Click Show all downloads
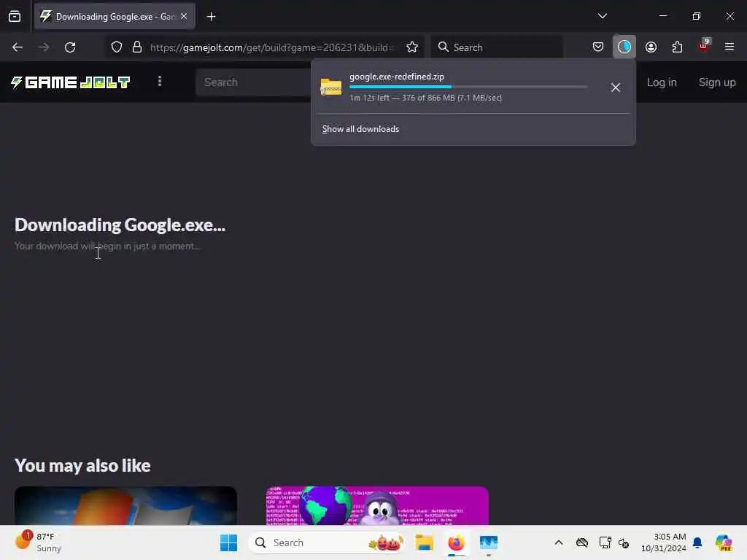This screenshot has height=560, width=747. pos(360,129)
